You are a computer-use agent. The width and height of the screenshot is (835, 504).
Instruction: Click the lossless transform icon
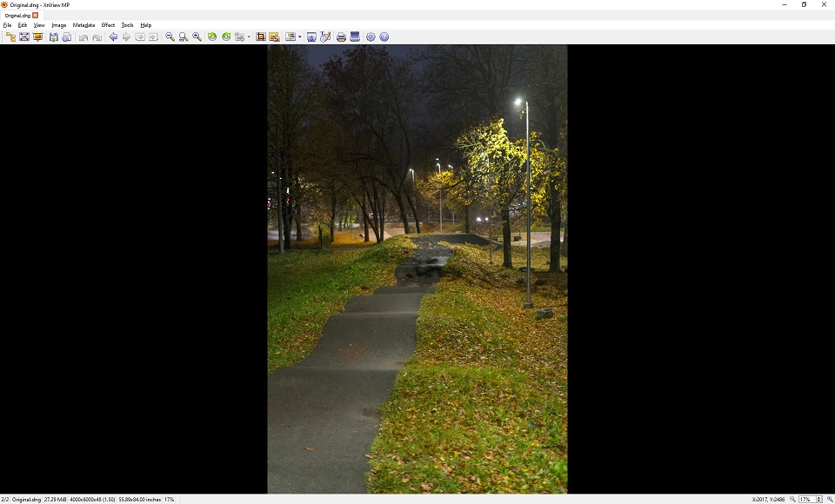coord(240,36)
